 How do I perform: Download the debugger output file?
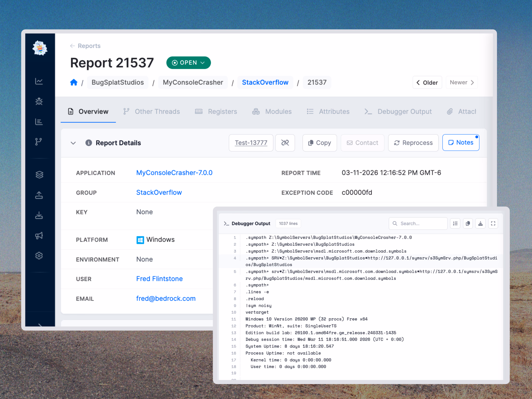(480, 223)
